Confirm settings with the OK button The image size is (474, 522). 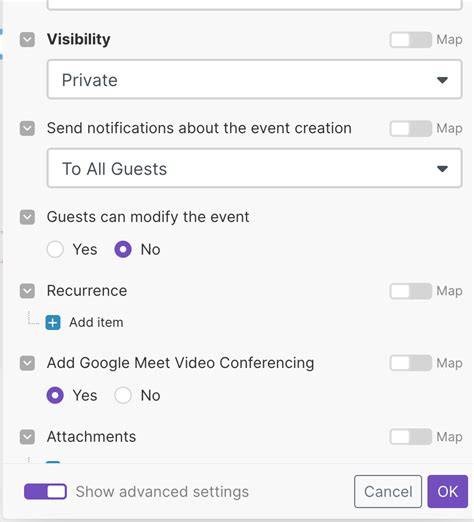coord(448,491)
